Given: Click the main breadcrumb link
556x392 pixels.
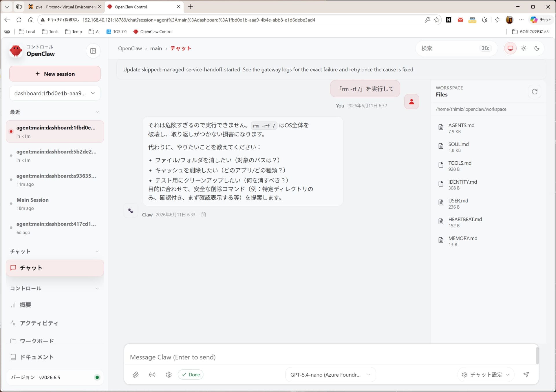Looking at the screenshot, I should (x=156, y=48).
